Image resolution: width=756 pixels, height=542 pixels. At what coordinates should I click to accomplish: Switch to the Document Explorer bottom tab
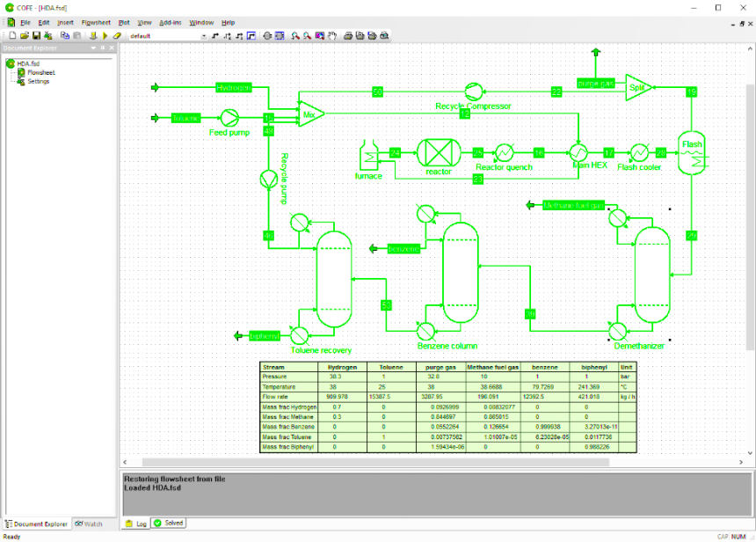click(37, 524)
